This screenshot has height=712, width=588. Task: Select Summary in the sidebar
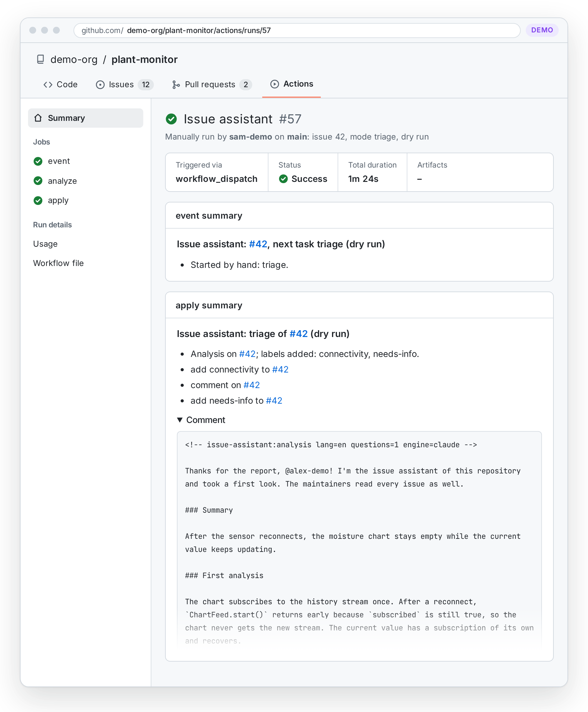click(x=86, y=118)
